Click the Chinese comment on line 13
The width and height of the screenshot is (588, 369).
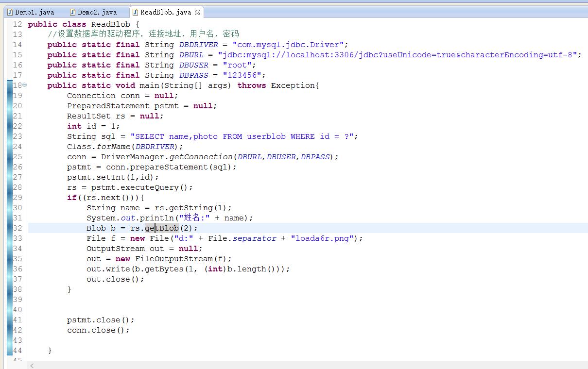point(143,34)
